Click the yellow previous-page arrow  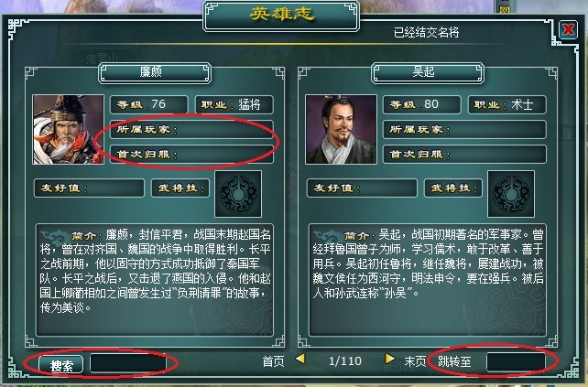(x=300, y=359)
